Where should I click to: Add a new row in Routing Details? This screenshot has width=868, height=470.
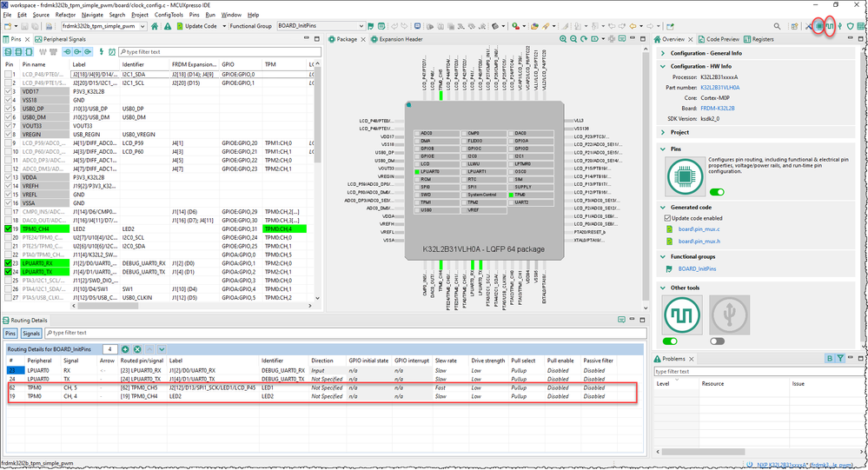click(126, 348)
